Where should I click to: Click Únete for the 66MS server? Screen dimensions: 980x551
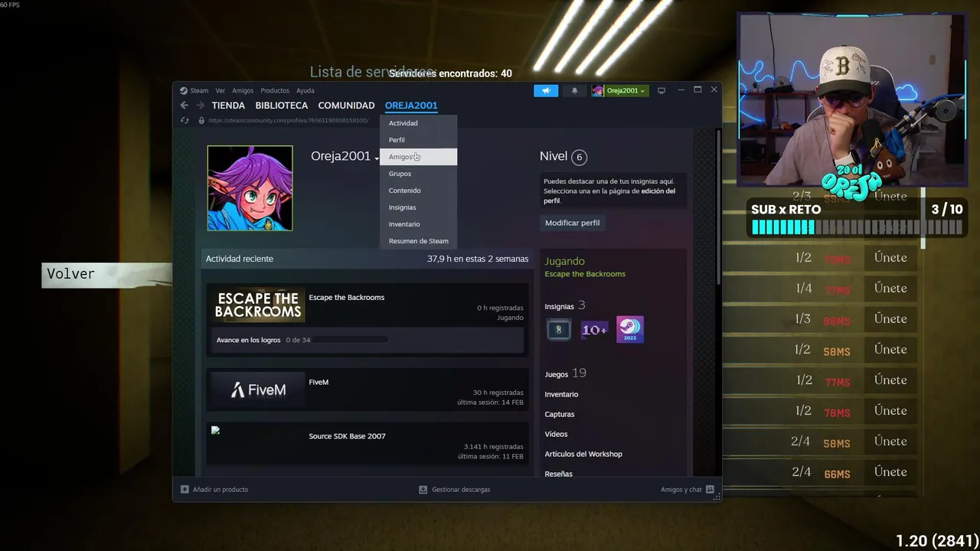pos(890,472)
